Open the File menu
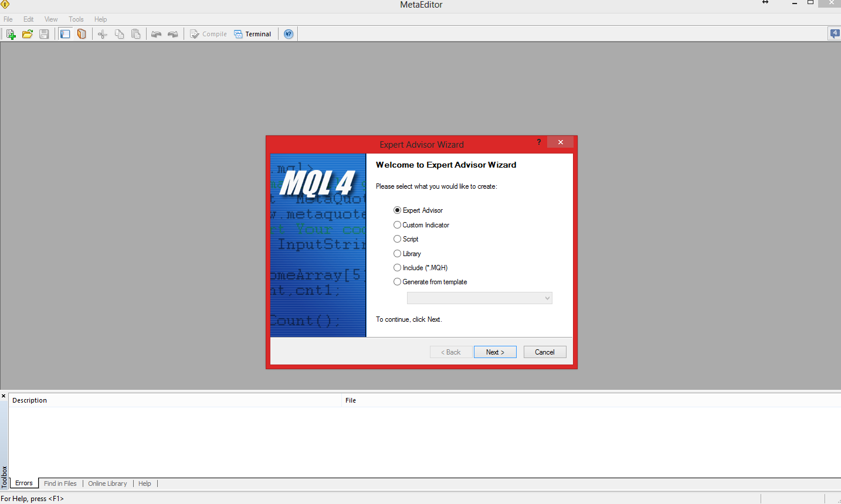 pyautogui.click(x=8, y=19)
